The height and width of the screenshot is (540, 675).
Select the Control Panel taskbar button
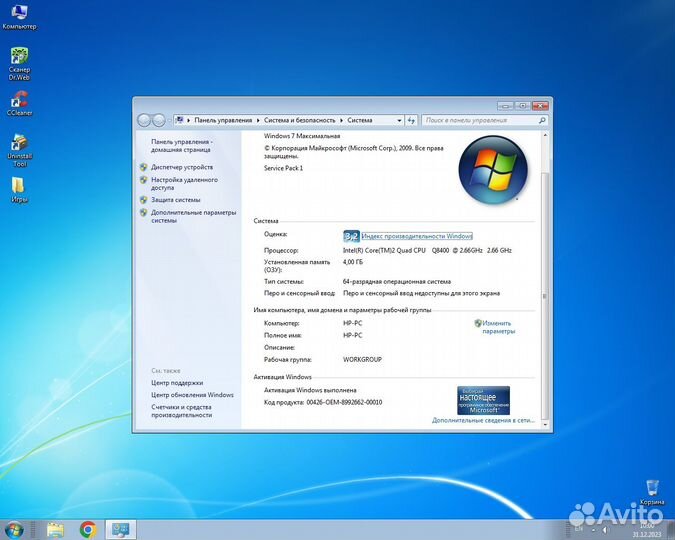click(121, 530)
